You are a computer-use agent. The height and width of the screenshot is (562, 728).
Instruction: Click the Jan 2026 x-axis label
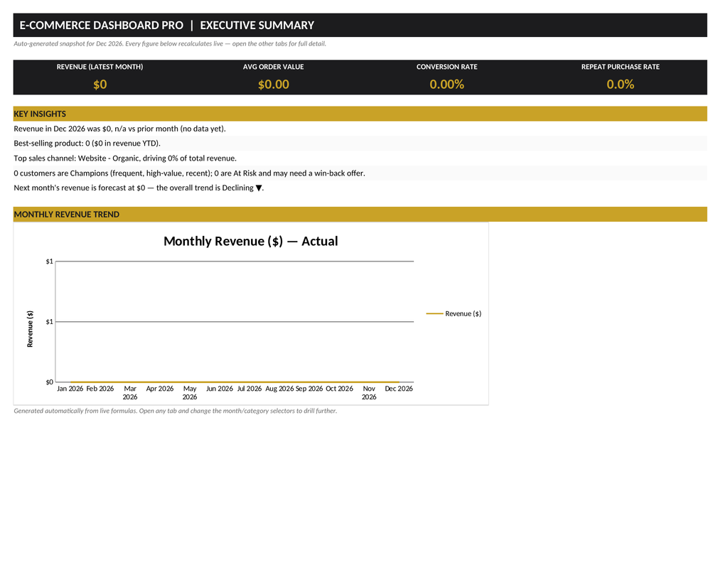point(70,389)
